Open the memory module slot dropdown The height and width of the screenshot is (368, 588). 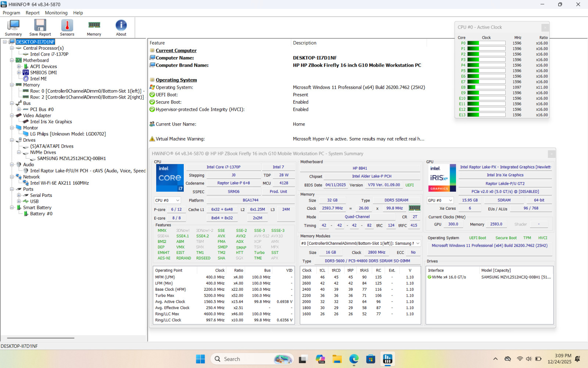click(x=360, y=243)
